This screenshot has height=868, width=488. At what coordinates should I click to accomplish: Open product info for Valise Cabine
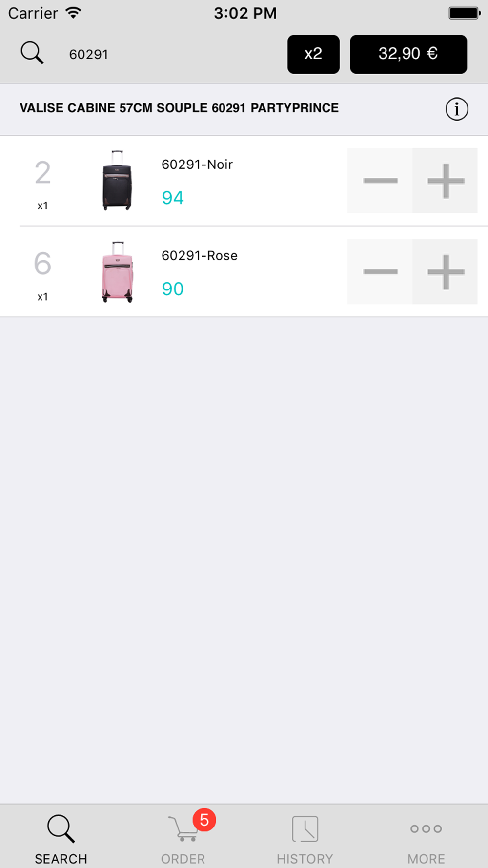click(456, 109)
